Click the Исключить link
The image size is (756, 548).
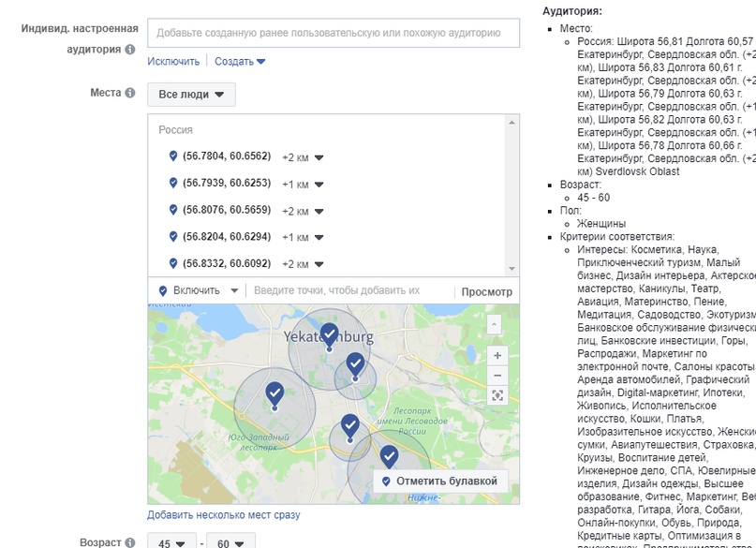click(173, 61)
